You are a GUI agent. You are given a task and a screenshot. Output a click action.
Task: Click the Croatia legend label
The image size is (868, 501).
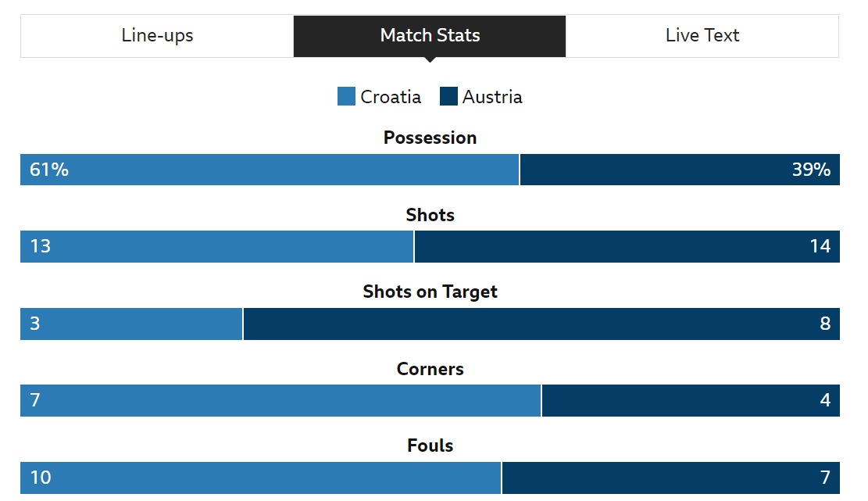coord(391,97)
